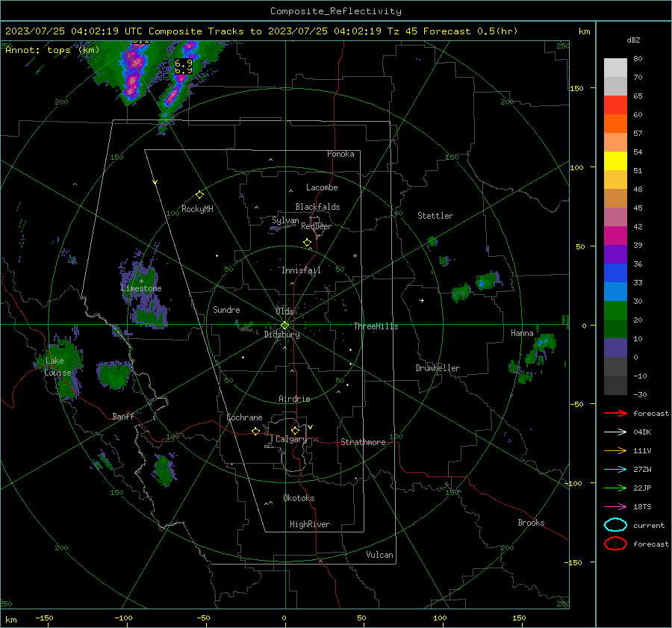This screenshot has width=672, height=628.
Task: Click the blue-core echo north of Hanna
Action: click(488, 282)
